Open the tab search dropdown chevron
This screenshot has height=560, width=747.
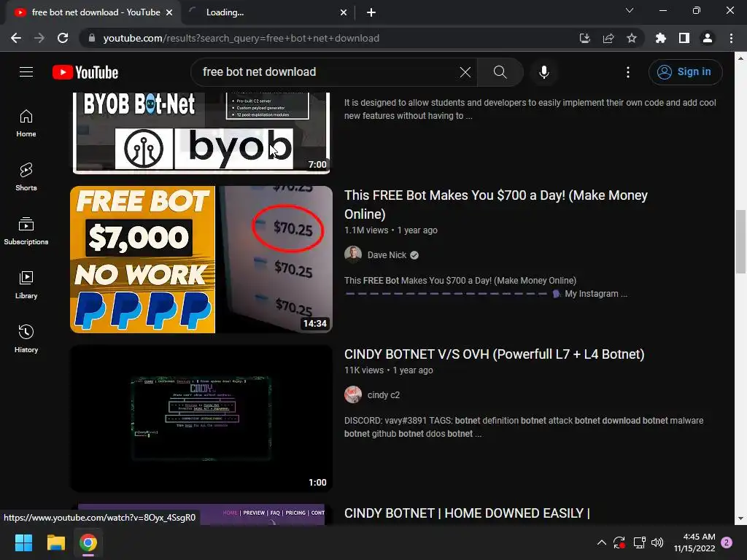click(630, 10)
